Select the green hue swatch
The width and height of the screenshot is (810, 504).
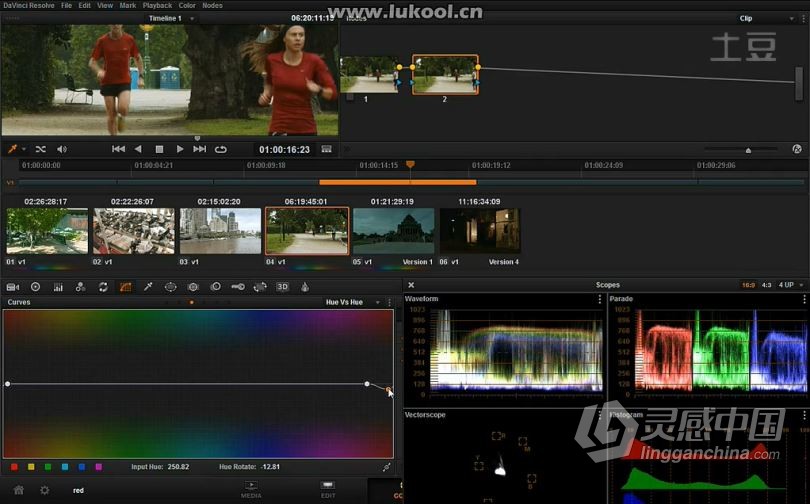click(x=48, y=467)
